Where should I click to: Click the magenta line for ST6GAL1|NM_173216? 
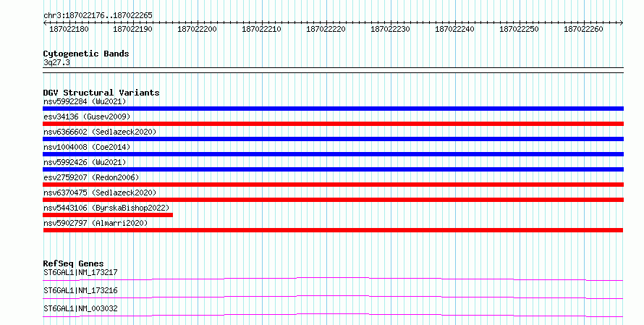tap(333, 297)
